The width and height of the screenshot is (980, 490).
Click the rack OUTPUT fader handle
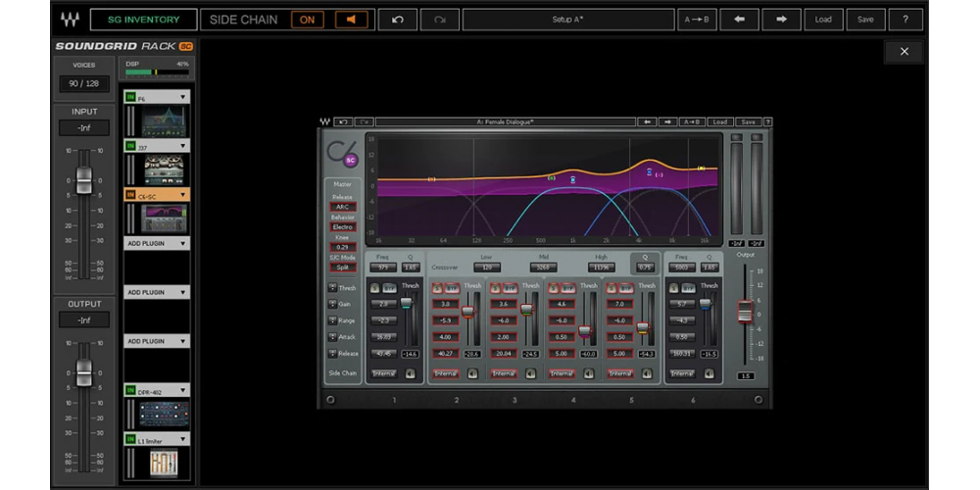(83, 373)
